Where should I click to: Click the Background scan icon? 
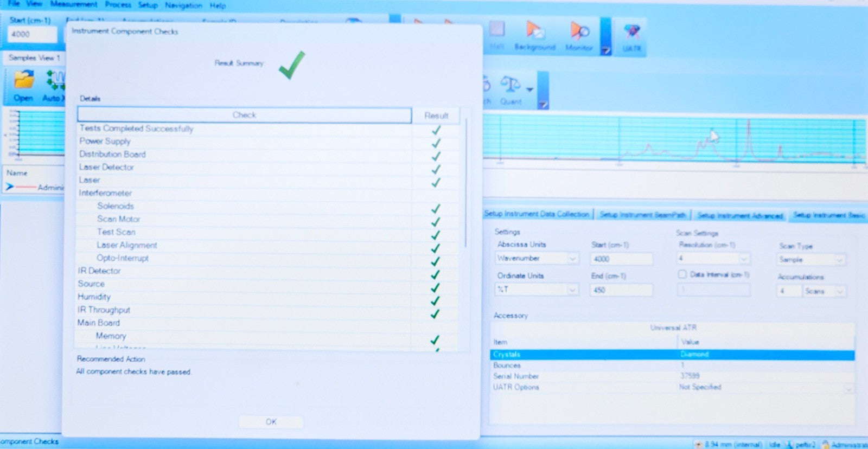click(x=534, y=30)
